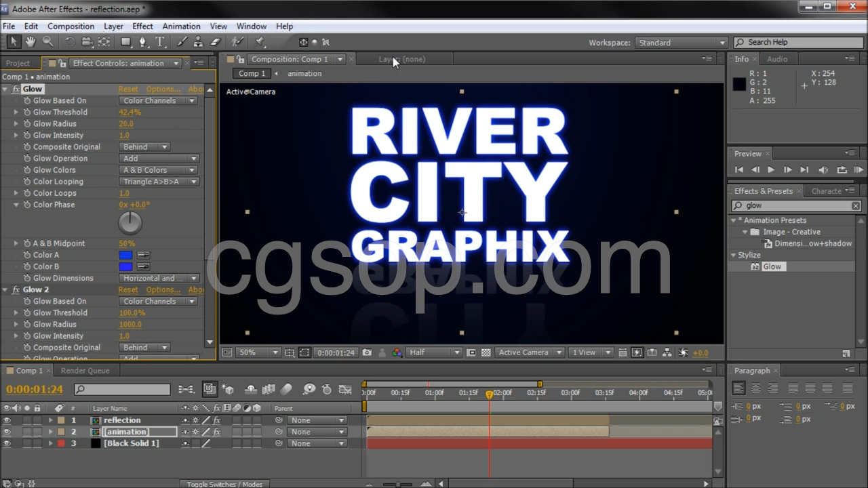Open first Glow's Glow Based On dropdown
This screenshot has width=868, height=488.
coord(159,101)
